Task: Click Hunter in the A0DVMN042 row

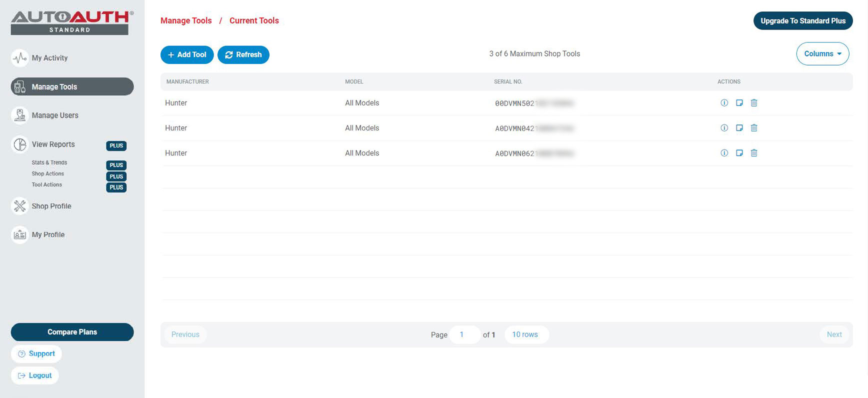Action: coord(176,128)
